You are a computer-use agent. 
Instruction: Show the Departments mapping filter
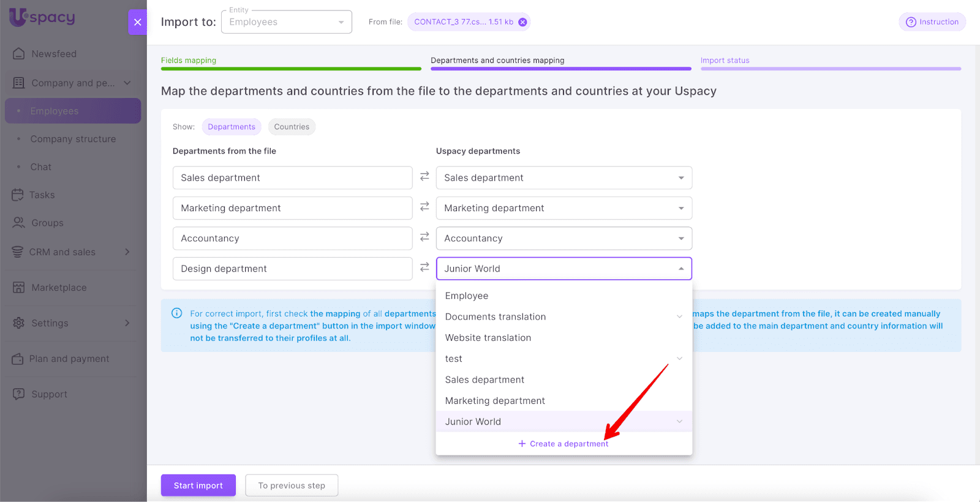pos(231,127)
